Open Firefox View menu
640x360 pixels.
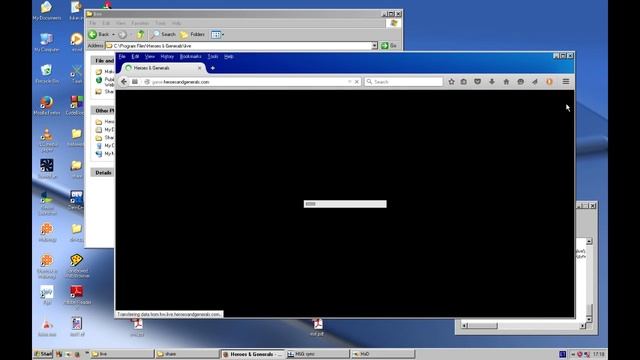coord(150,56)
